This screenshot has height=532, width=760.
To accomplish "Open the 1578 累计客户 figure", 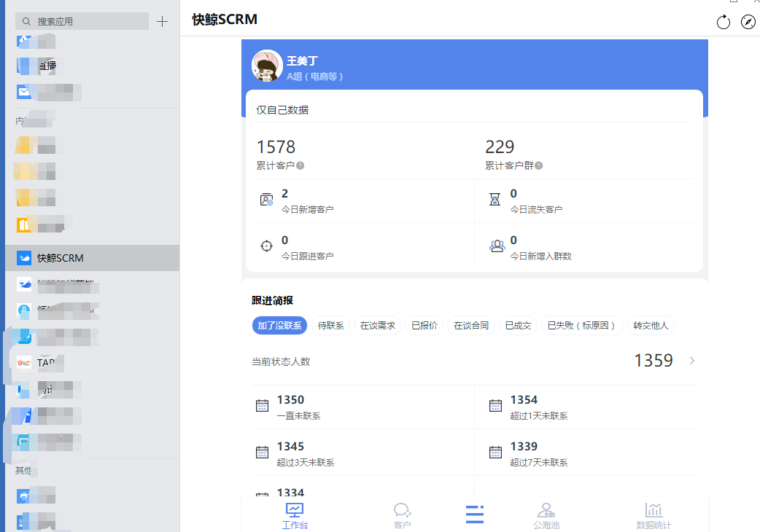I will coord(276,146).
